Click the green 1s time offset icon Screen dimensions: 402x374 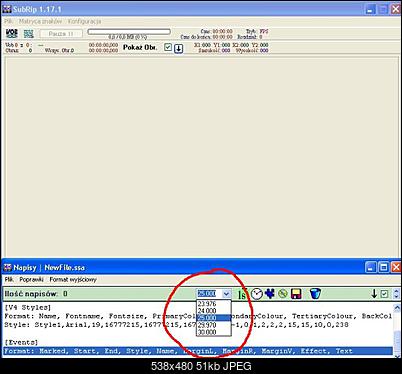[242, 294]
